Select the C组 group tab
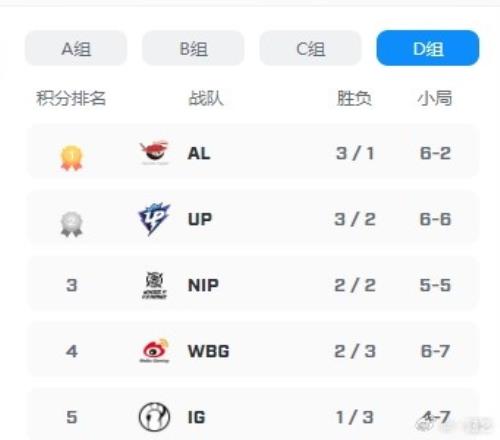 [311, 48]
